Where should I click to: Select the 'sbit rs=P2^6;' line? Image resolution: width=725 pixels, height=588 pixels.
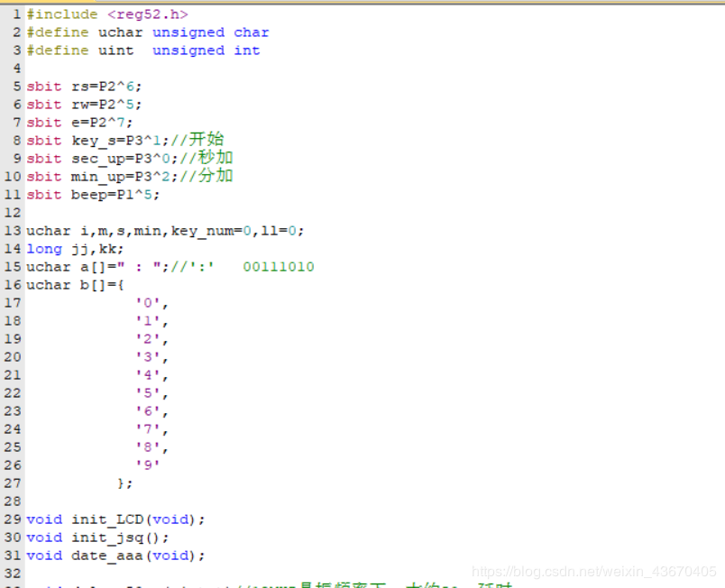pos(84,87)
